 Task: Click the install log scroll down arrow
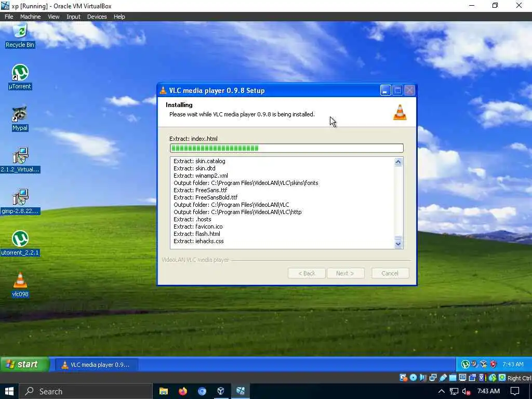pos(398,244)
